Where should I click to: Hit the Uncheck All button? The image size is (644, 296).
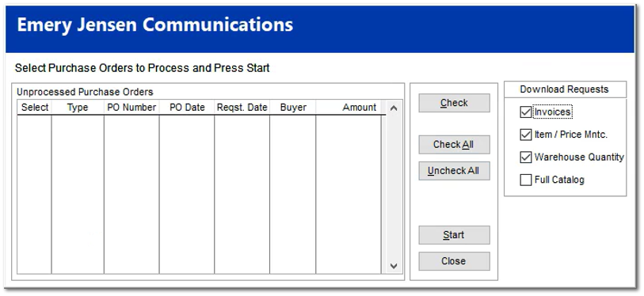coord(454,171)
